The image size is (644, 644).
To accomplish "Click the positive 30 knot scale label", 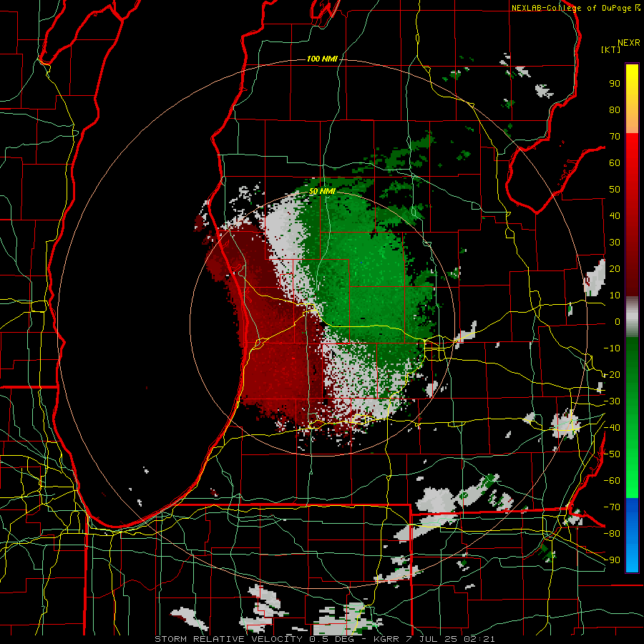I will pos(615,243).
